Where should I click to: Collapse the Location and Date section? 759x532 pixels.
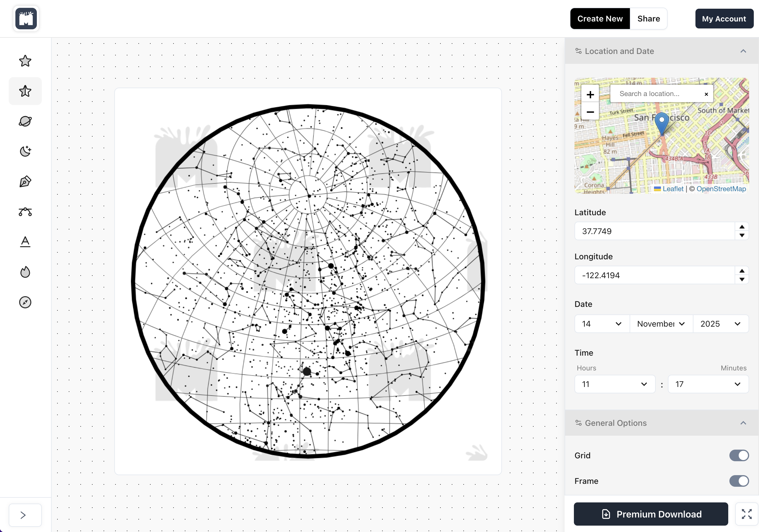pyautogui.click(x=743, y=51)
